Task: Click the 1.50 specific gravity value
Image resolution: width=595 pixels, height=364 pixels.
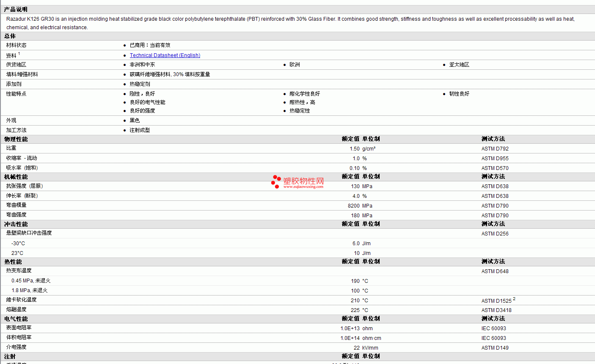Action: point(355,149)
